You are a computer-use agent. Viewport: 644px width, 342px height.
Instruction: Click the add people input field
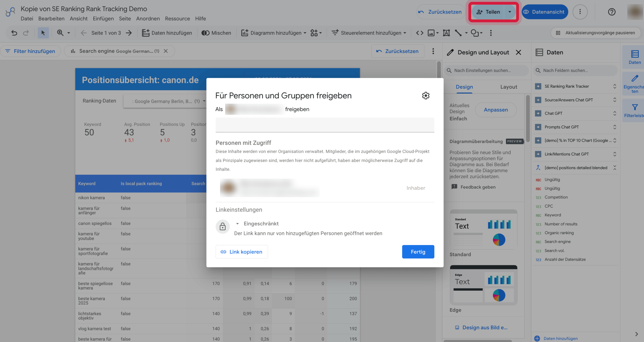[325, 125]
